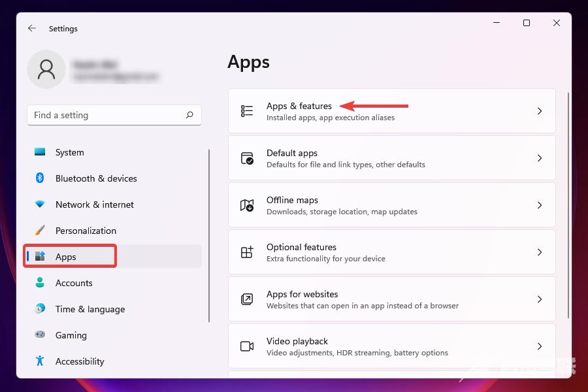This screenshot has width=588, height=392.
Task: Open Network & internet settings
Action: [x=95, y=204]
